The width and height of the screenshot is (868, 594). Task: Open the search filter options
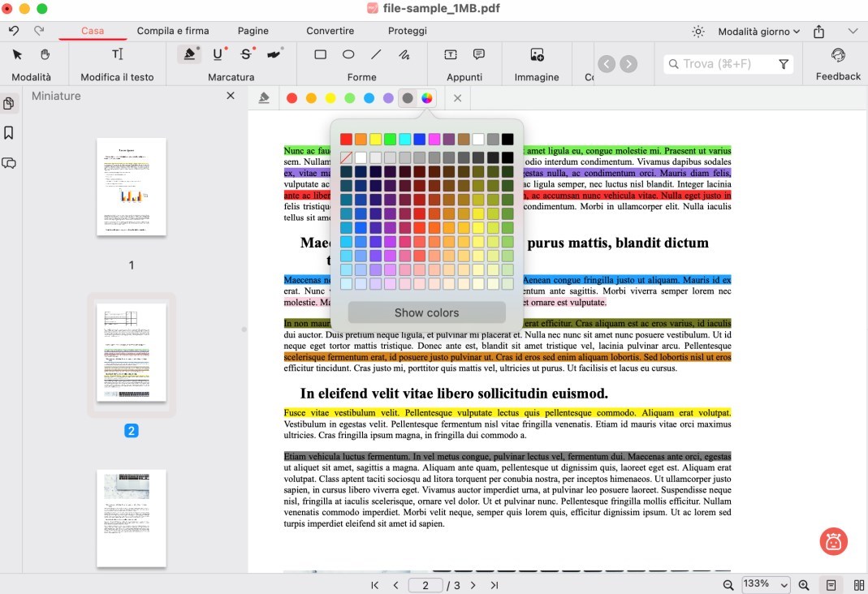(x=784, y=64)
